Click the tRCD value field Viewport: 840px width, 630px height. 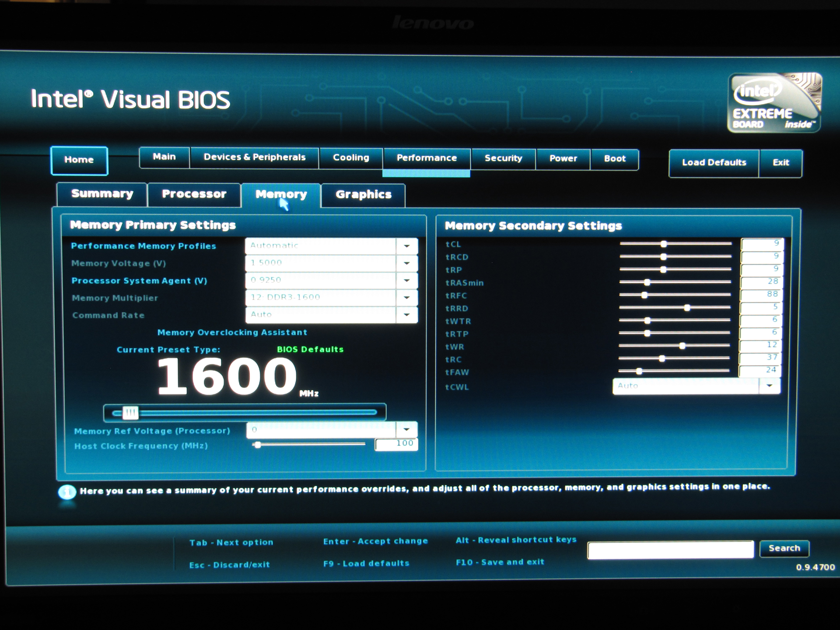click(762, 256)
